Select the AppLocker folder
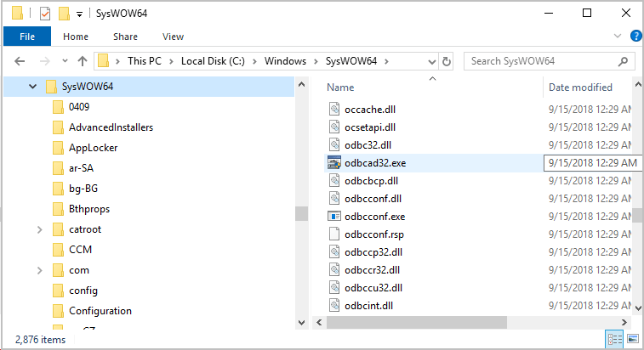 [93, 148]
